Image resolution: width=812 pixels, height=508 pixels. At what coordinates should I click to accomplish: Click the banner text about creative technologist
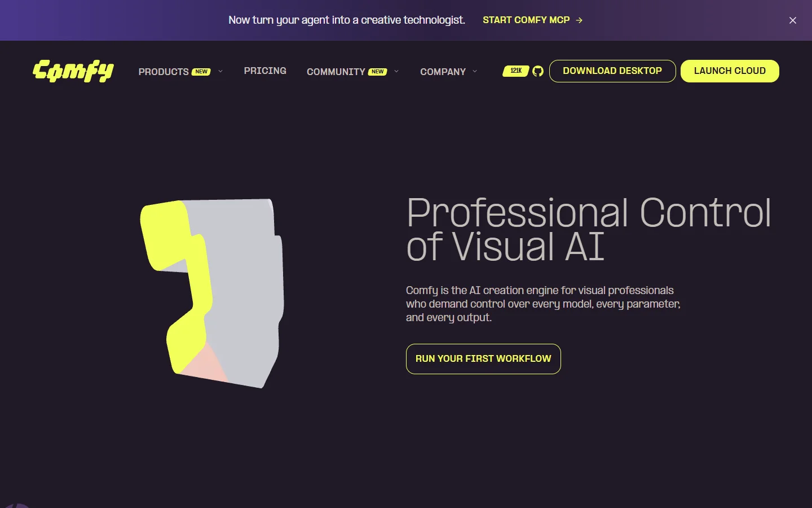click(347, 20)
